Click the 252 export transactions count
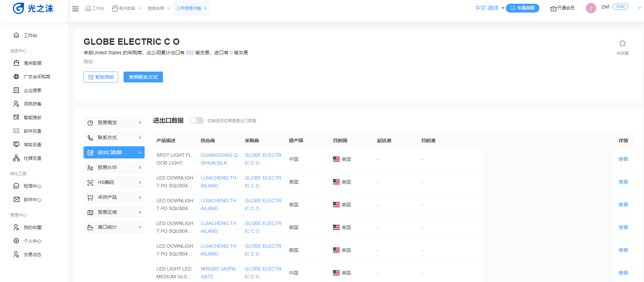The width and height of the screenshot is (644, 282). (190, 53)
